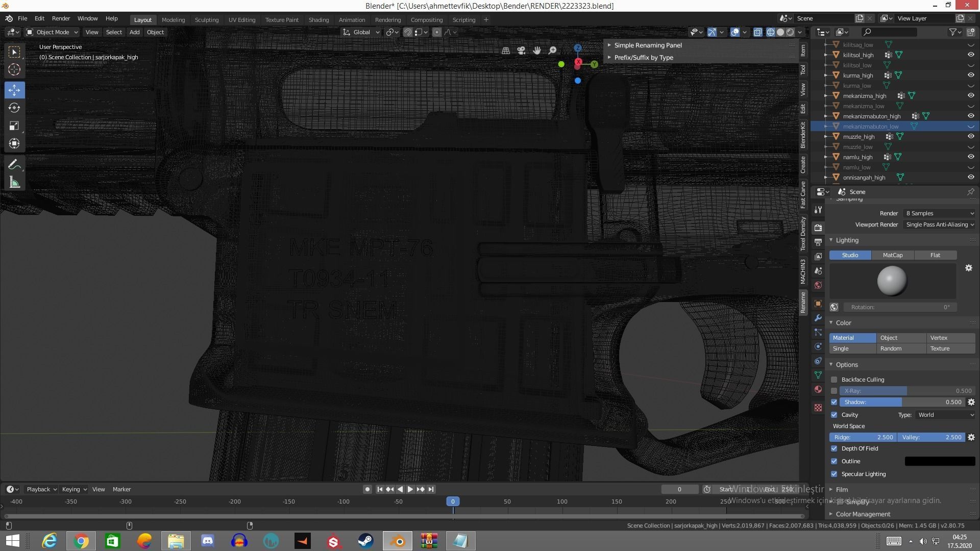Open Object properties tab
Image resolution: width=980 pixels, height=551 pixels.
(x=818, y=304)
